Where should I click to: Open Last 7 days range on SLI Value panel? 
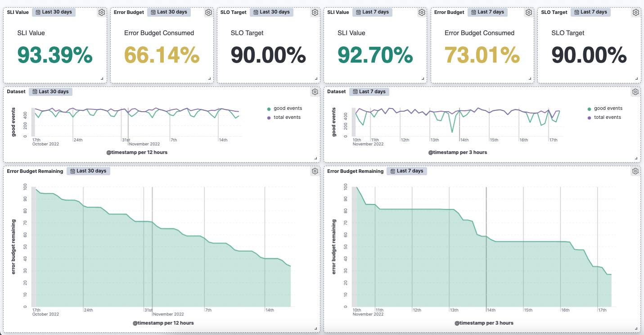(373, 12)
